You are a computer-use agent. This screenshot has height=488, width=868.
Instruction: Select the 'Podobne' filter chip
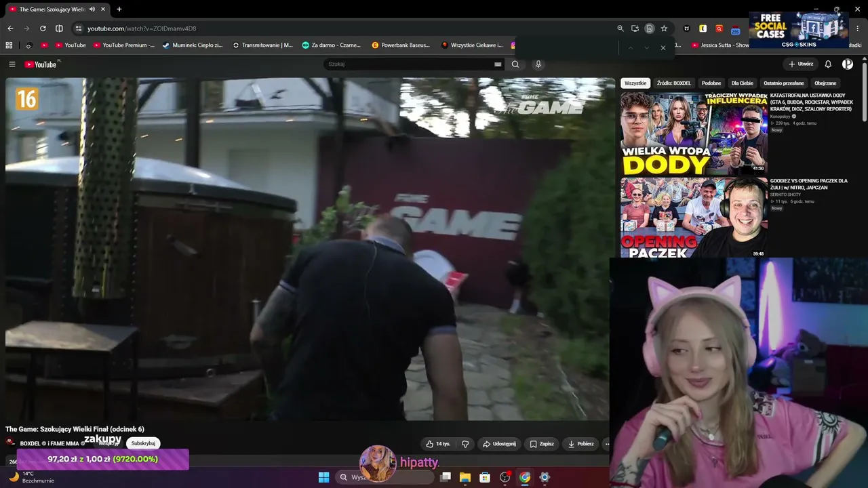coord(711,83)
